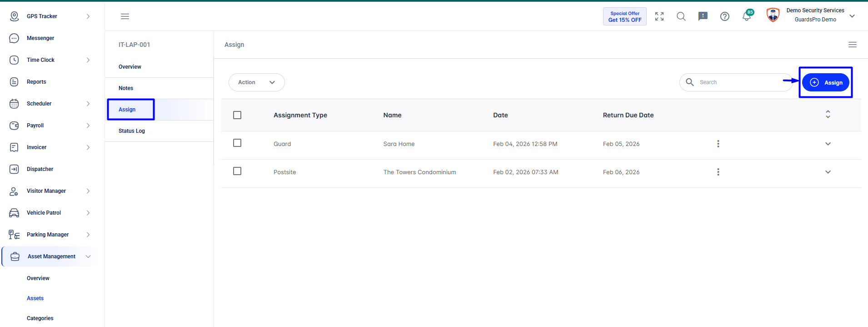Click the Scheduler calendar icon

pos(14,104)
